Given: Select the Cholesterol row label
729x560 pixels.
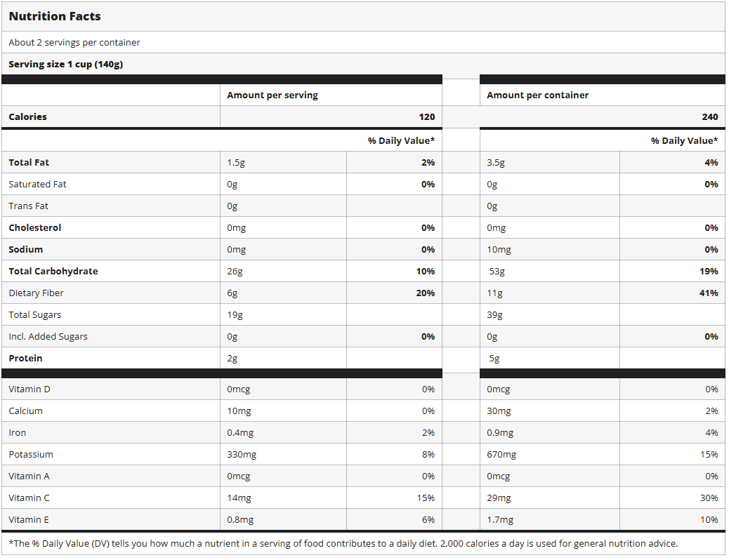Looking at the screenshot, I should pos(35,228).
